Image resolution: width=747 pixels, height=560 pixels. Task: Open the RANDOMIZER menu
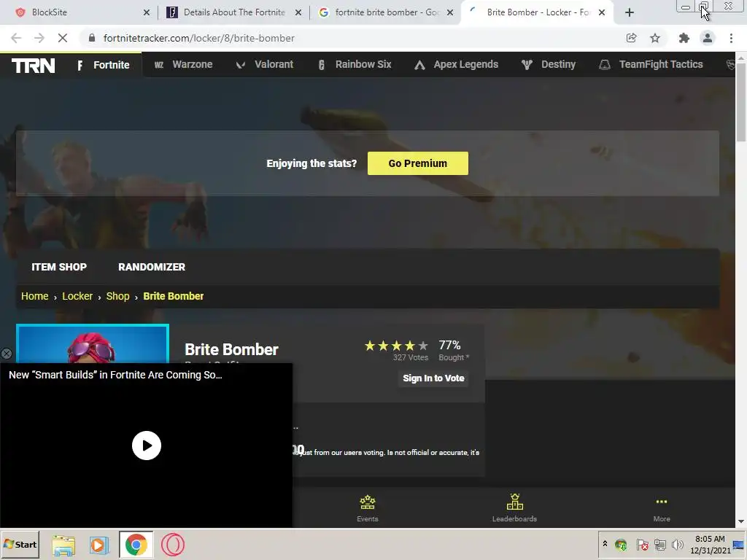click(x=152, y=267)
